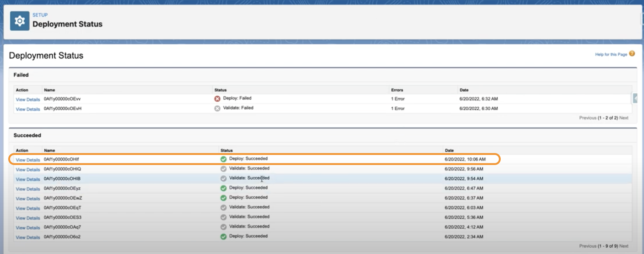This screenshot has height=254, width=644.
Task: View details of failed deployment 0Af1y00000cOEvv
Action: pyautogui.click(x=28, y=99)
